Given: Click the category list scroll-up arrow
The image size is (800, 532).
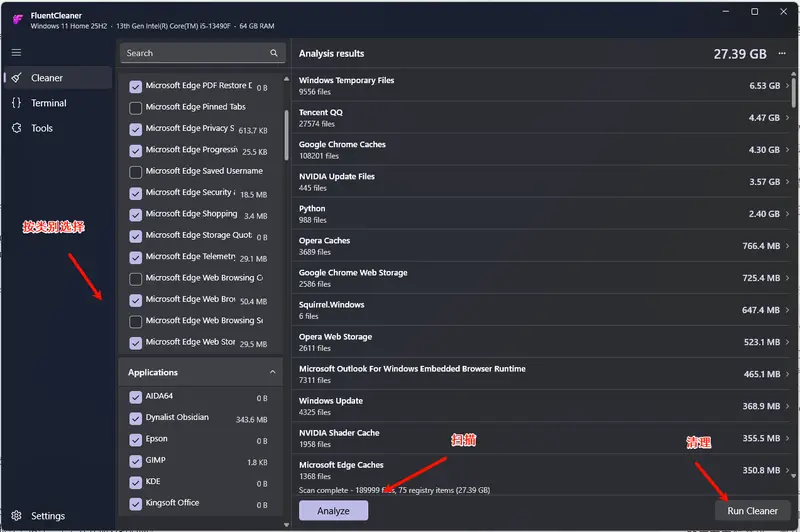Looking at the screenshot, I should [x=286, y=79].
